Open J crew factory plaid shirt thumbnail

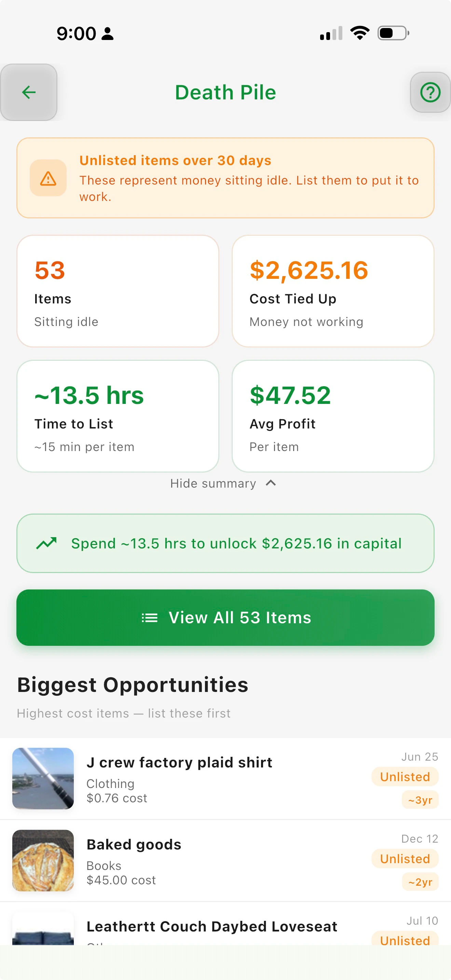[x=43, y=778]
